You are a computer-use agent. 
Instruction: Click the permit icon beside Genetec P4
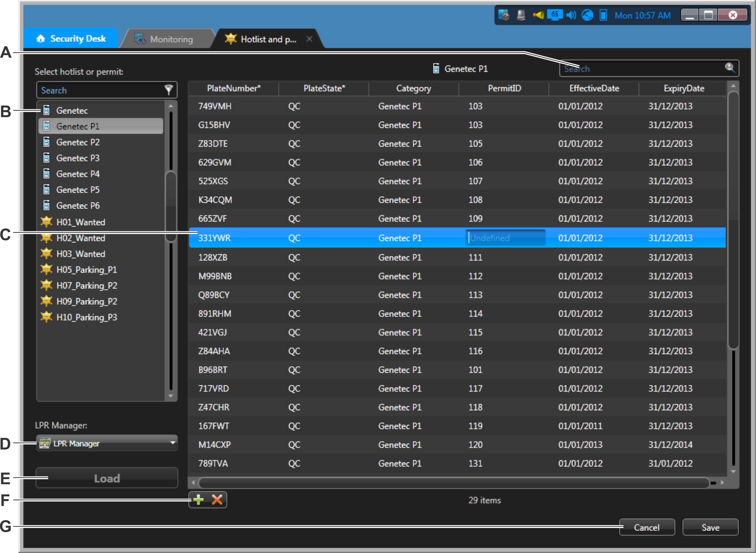46,174
